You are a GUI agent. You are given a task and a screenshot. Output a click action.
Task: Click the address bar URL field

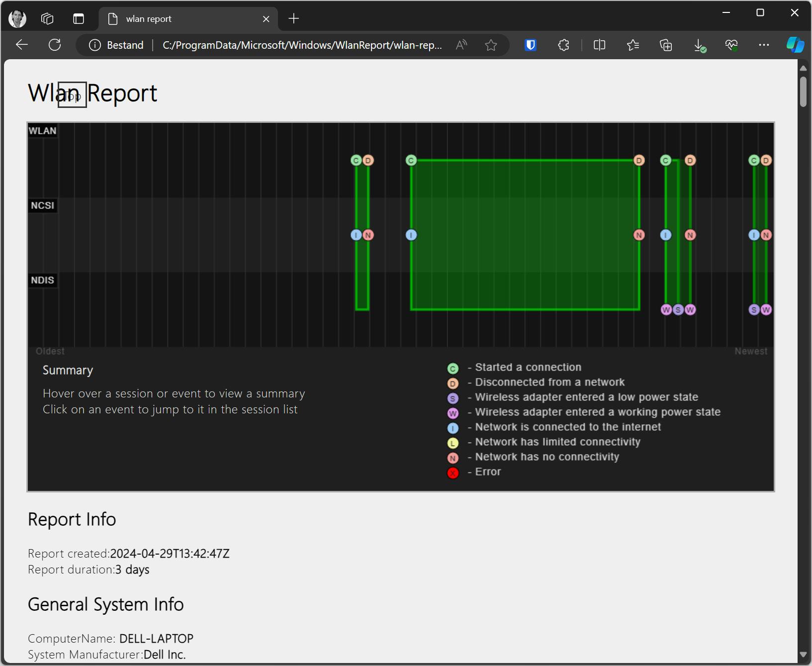coord(302,45)
